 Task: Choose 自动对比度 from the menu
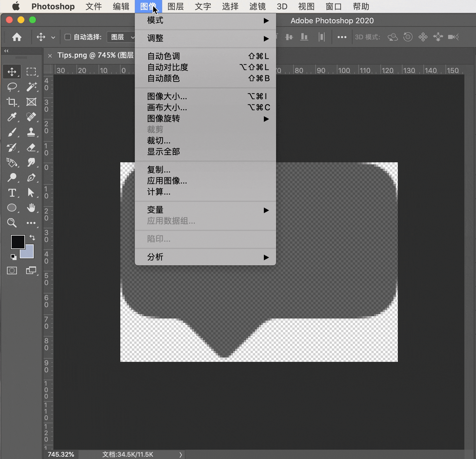(205, 67)
